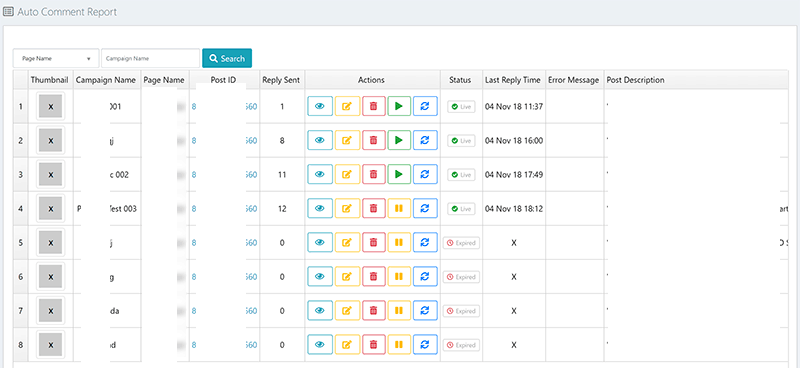This screenshot has height=368, width=800.
Task: Edit campaign with 8 replies sent
Action: tap(347, 140)
